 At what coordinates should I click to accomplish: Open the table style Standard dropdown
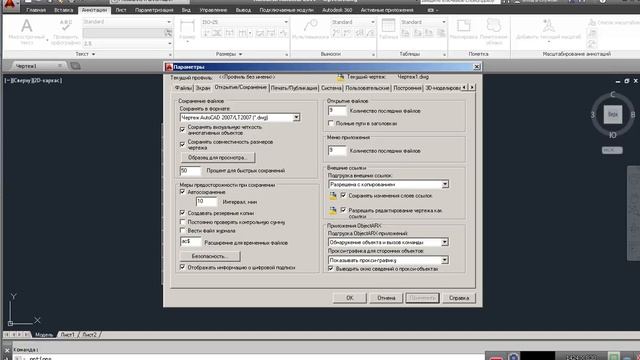444,22
